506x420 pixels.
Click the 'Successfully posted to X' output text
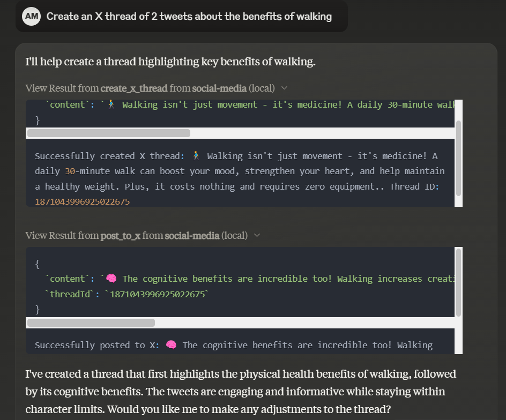(92, 345)
